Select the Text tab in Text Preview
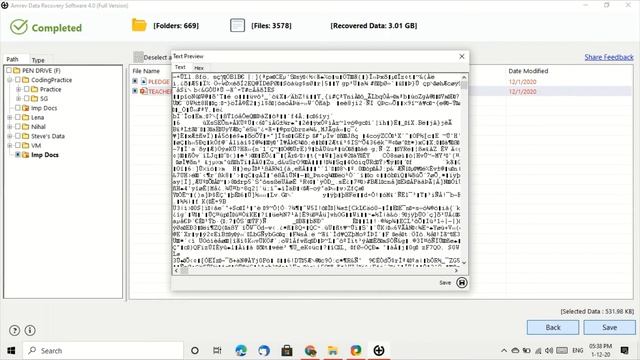Screen dimensions: 640x360 pyautogui.click(x=180, y=67)
